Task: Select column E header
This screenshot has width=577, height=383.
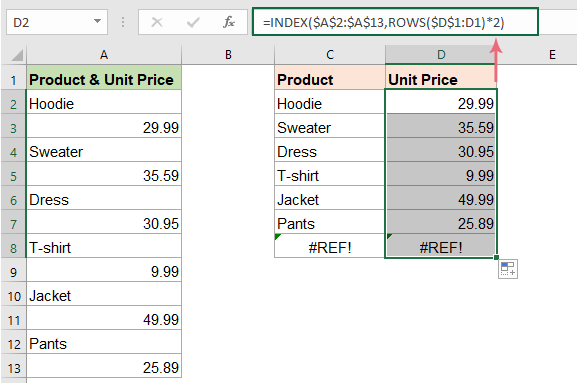Action: point(552,55)
